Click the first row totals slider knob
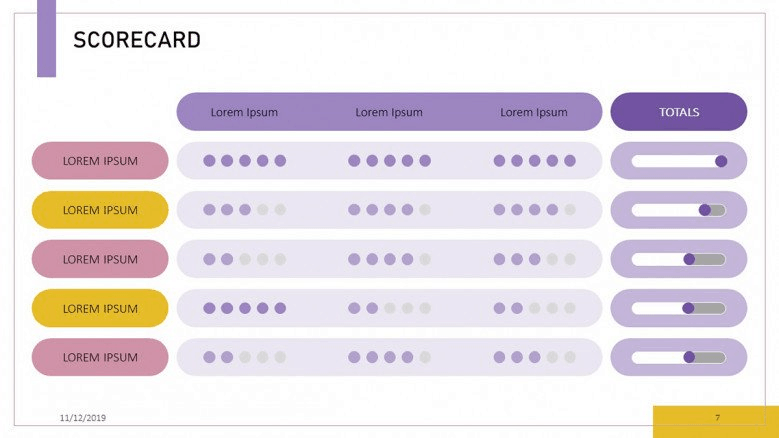 [x=721, y=161]
